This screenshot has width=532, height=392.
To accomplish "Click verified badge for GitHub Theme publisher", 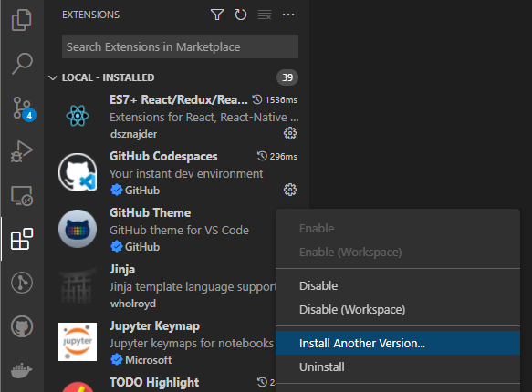I will point(117,247).
